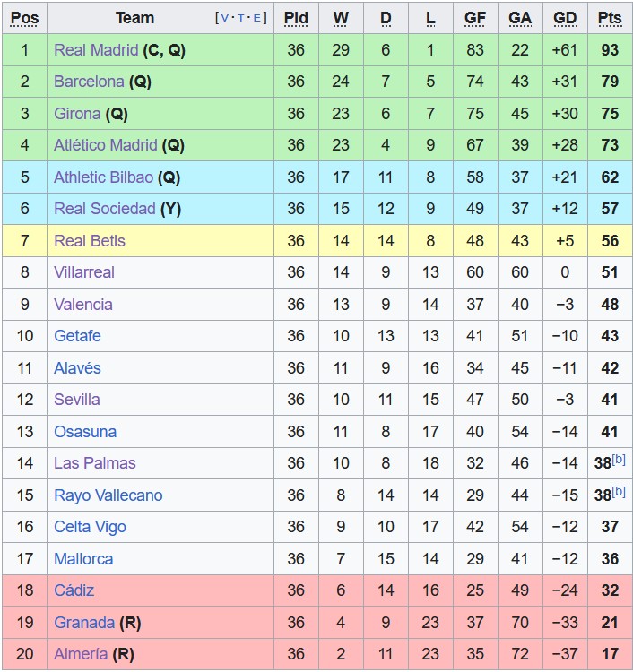Screen dimensions: 633x672
Task: Open the Almería team page
Action: [82, 654]
